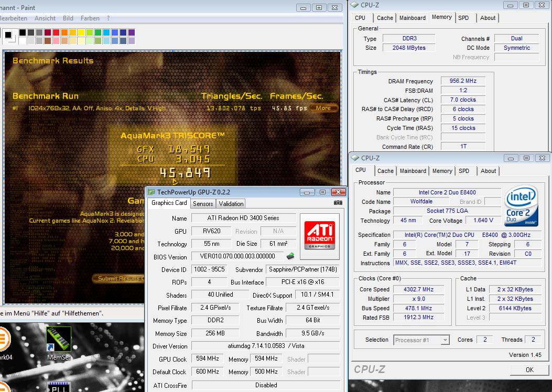Pick the orange swatch in Paint palette

64,32
